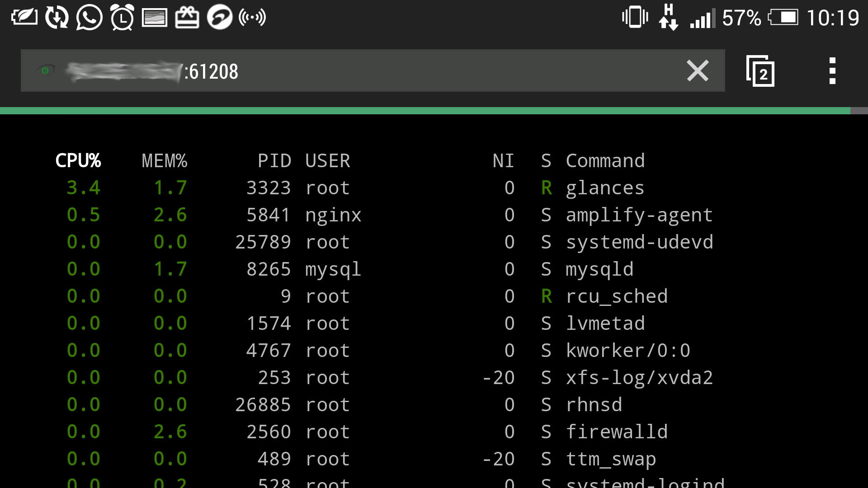Select the amplify-agent process command
The height and width of the screenshot is (488, 868).
(640, 216)
